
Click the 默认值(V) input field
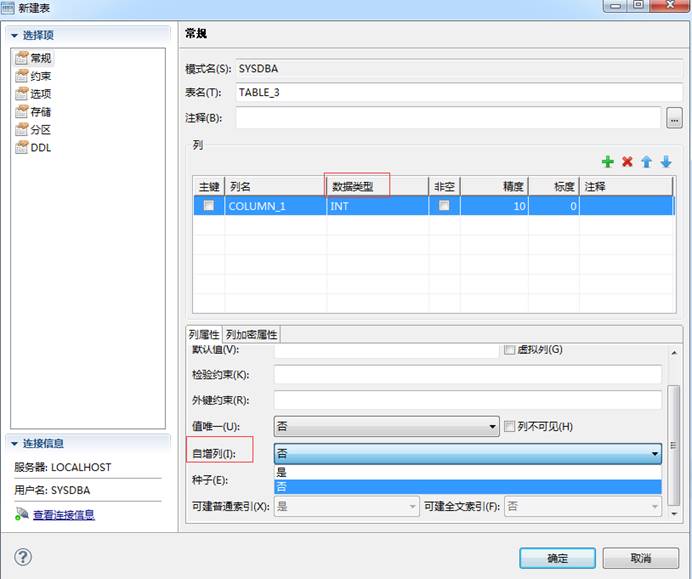coord(386,350)
